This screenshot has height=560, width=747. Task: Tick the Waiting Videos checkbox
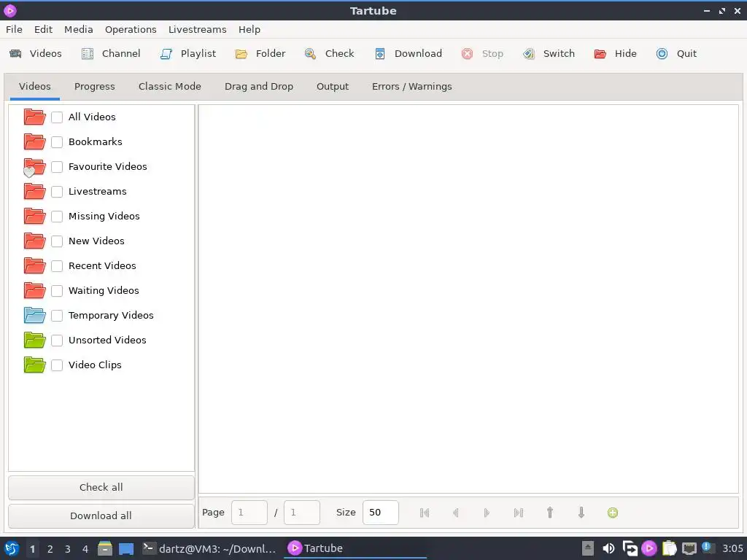(57, 290)
